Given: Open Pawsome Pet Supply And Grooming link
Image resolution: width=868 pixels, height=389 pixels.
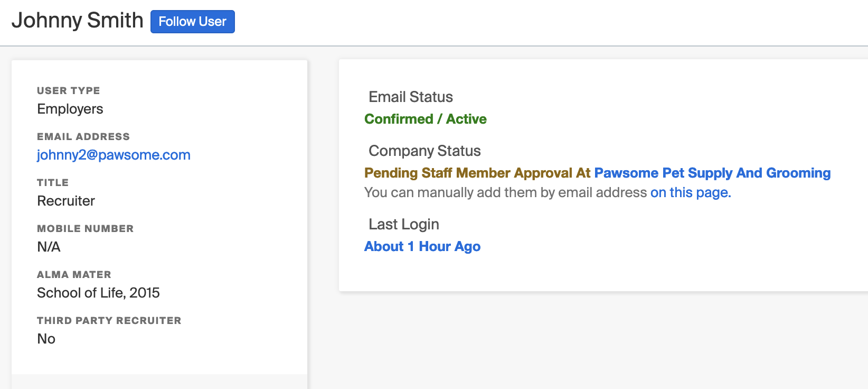Looking at the screenshot, I should (712, 173).
